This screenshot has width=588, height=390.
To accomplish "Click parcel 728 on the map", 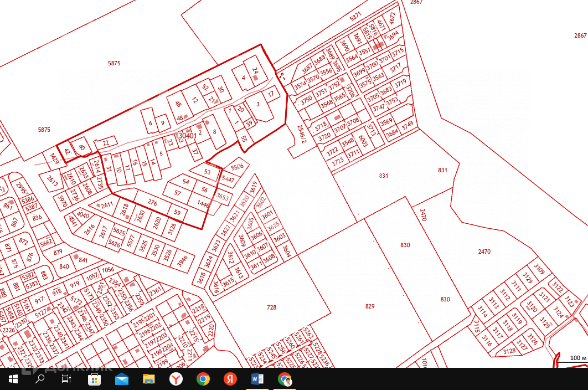I will tap(271, 307).
